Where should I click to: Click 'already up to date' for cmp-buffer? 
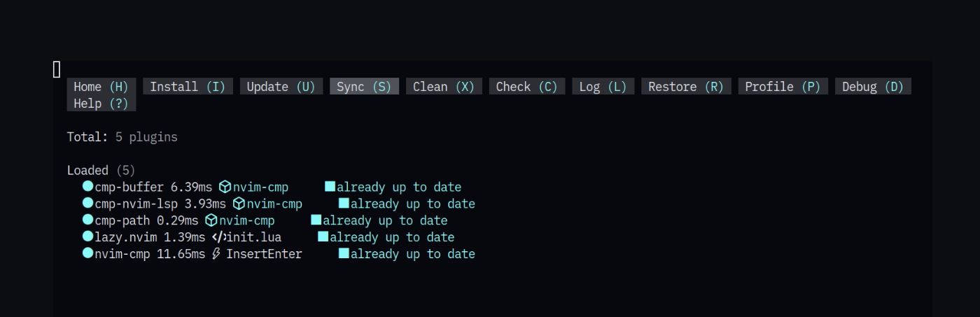point(399,187)
